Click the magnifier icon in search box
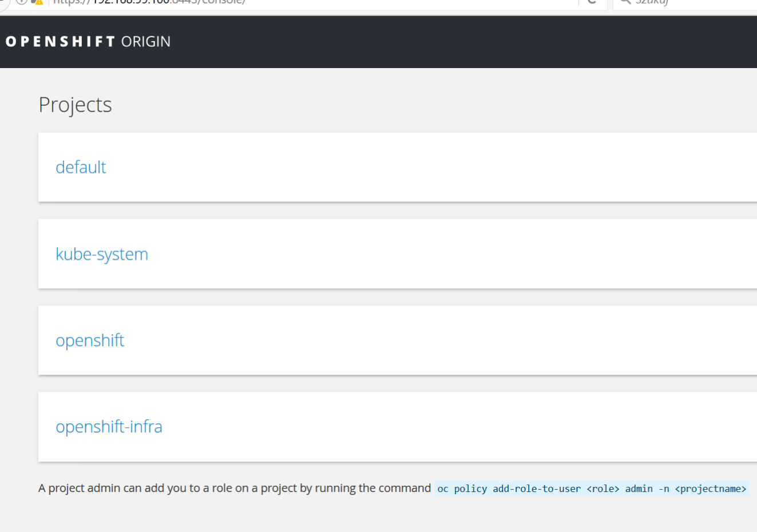Screen dimensions: 757x532 [x=625, y=2]
